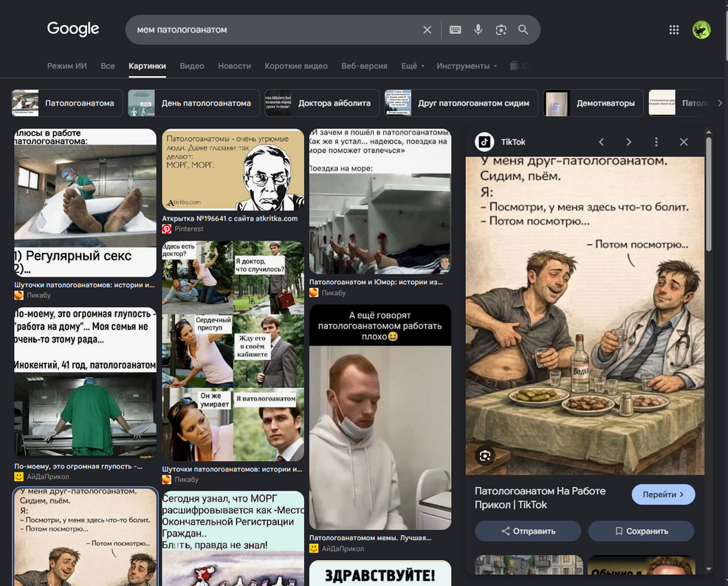Switch to the Новости tab

pos(234,66)
